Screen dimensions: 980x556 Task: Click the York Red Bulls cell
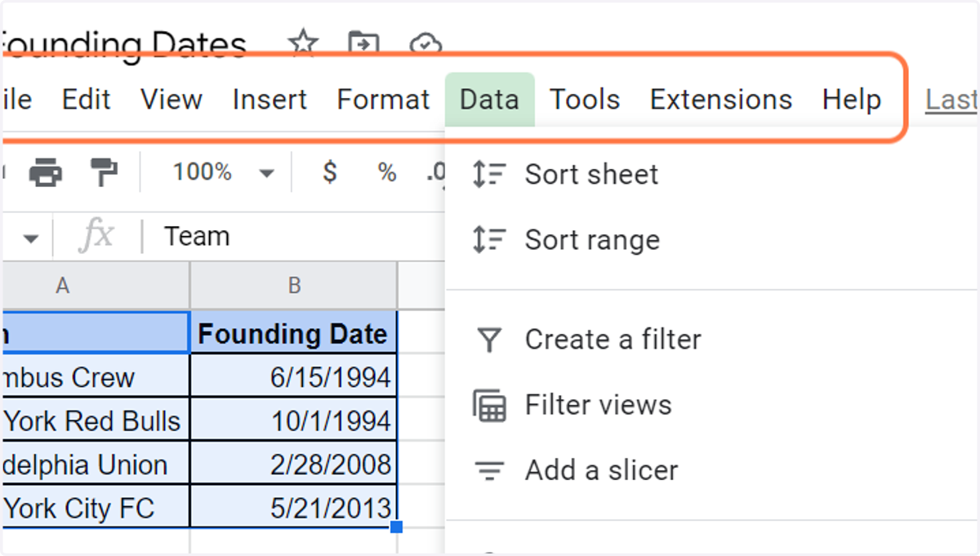point(96,421)
